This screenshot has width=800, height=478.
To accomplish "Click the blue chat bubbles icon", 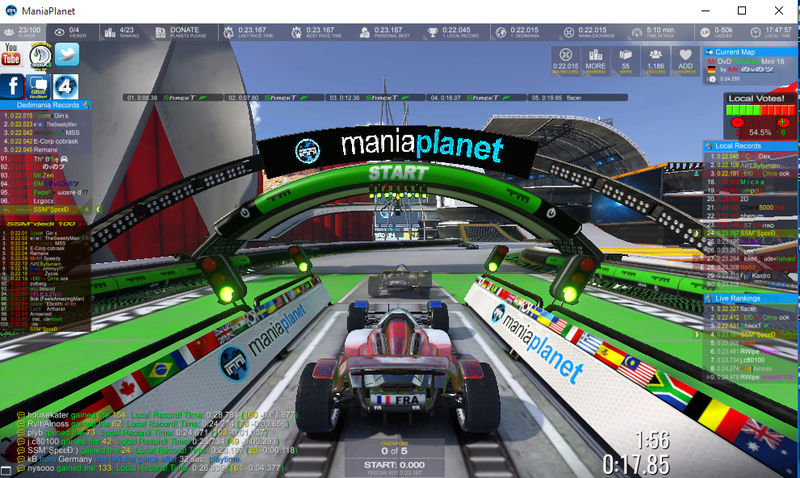I will click(39, 87).
